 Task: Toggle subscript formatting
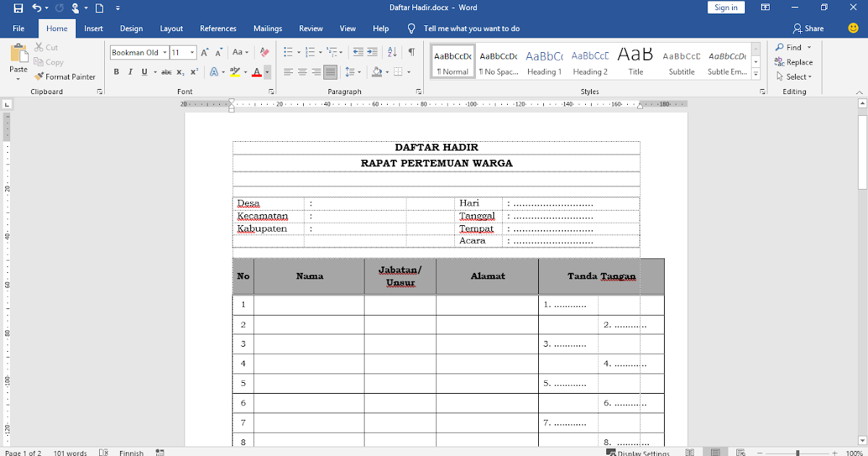point(179,72)
